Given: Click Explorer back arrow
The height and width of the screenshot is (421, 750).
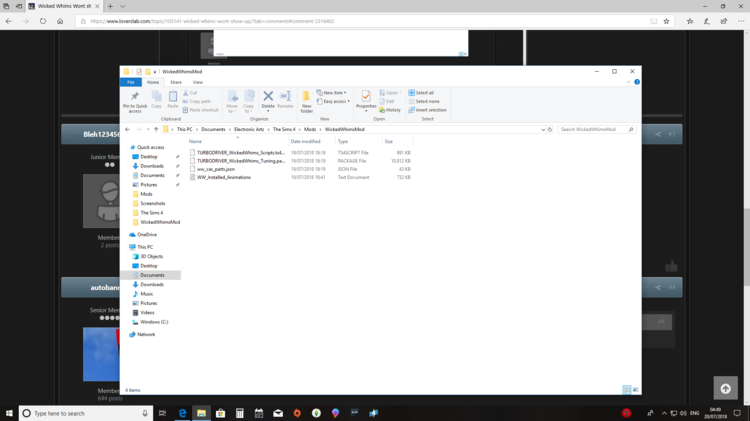Looking at the screenshot, I should [x=127, y=130].
